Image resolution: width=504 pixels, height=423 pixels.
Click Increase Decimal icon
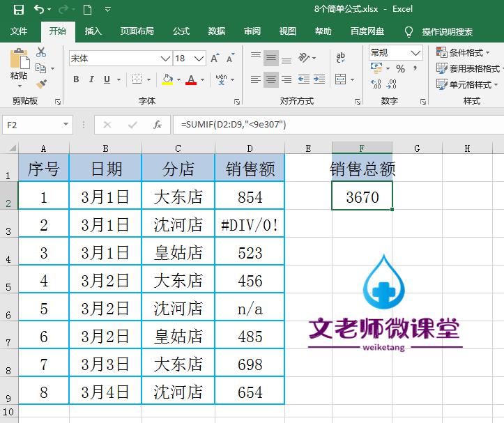[x=376, y=84]
